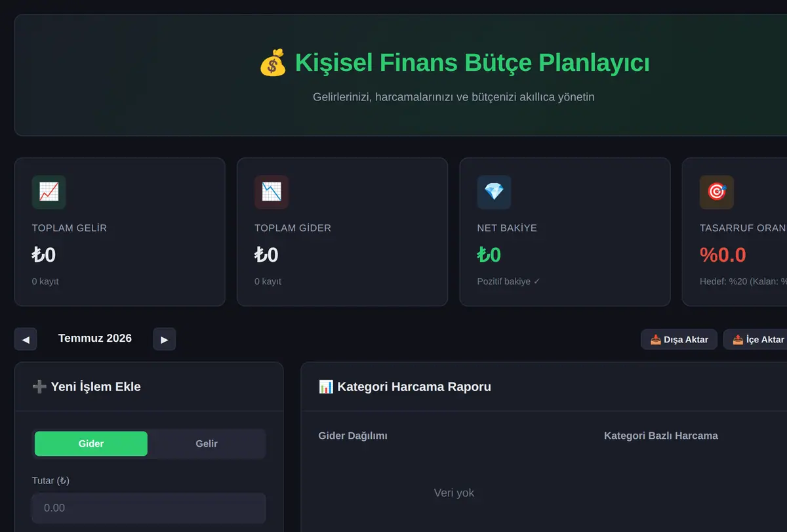The height and width of the screenshot is (532, 787).
Task: Click the subtitle about managing income and budget
Action: [454, 97]
